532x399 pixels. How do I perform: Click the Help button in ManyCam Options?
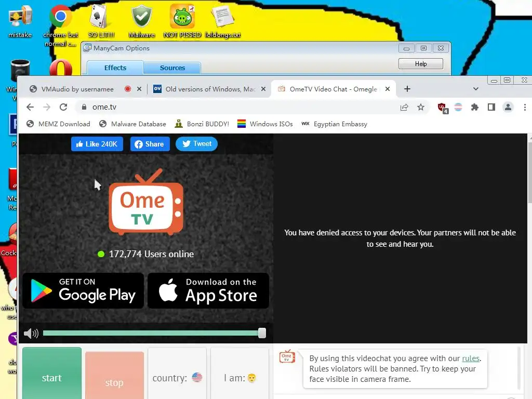421,64
